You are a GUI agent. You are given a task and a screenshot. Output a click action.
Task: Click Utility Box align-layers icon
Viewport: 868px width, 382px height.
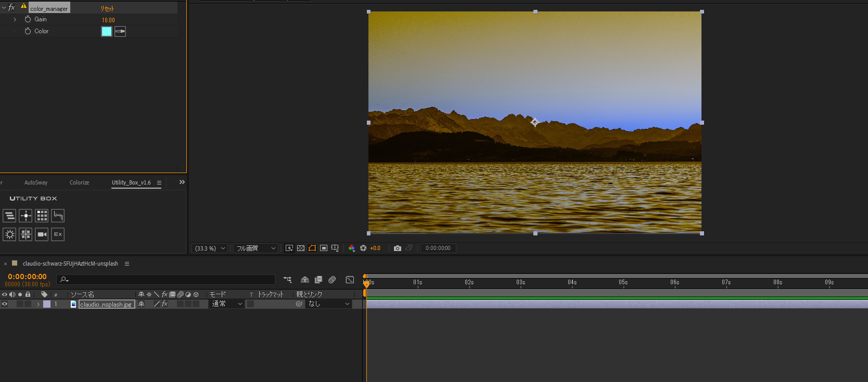coord(9,216)
